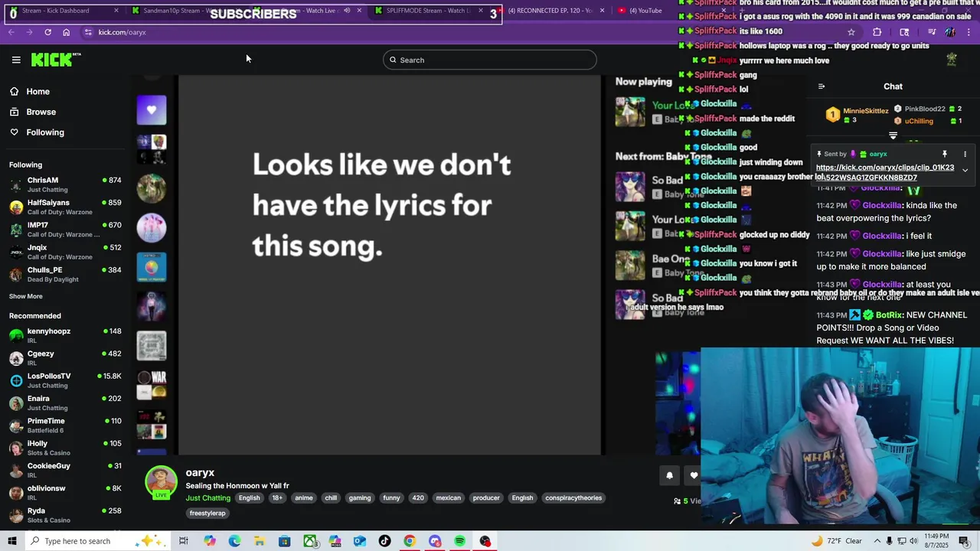Viewport: 980px width, 551px height.
Task: Open TikTok from taskbar
Action: coord(384,541)
